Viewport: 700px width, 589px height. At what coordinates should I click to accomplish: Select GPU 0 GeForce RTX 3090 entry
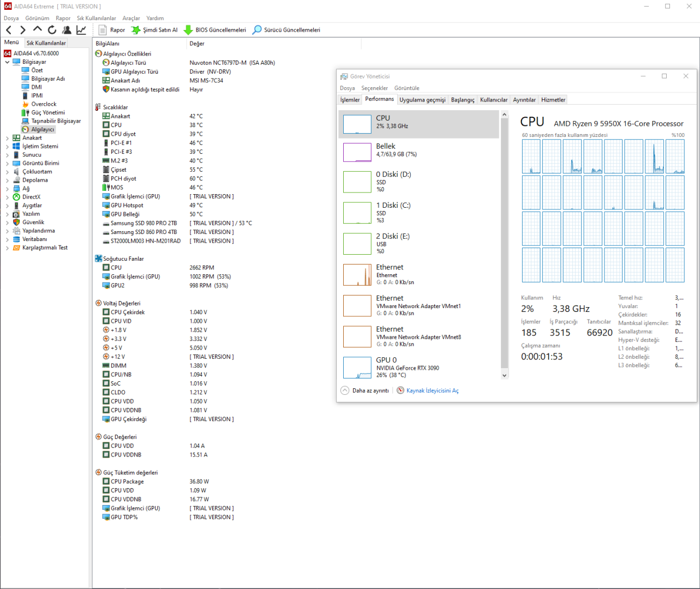coord(419,368)
